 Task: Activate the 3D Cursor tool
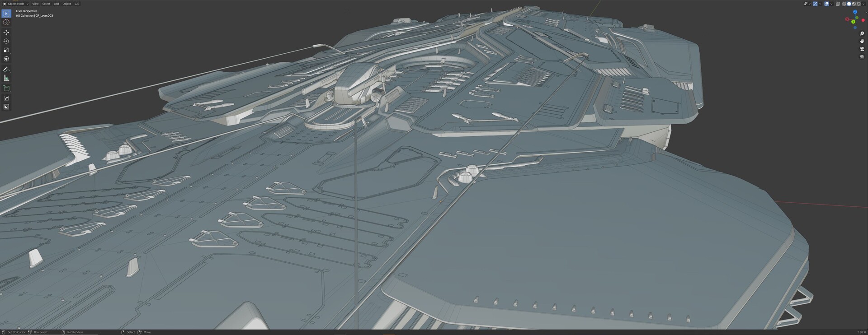coord(6,22)
